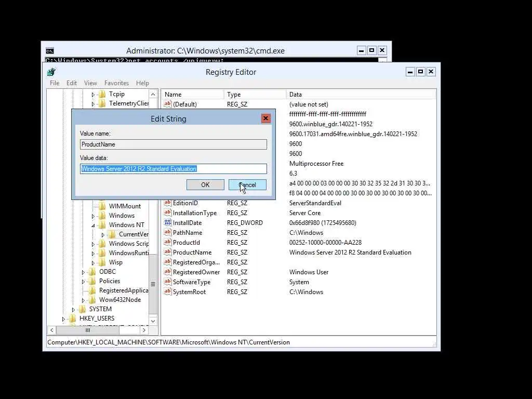
Task: Expand the Windows key tree node
Action: (93, 216)
